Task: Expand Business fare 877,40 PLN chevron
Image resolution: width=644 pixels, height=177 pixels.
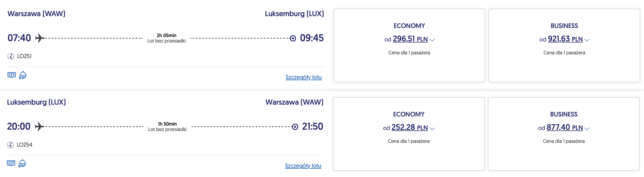Action: [587, 129]
